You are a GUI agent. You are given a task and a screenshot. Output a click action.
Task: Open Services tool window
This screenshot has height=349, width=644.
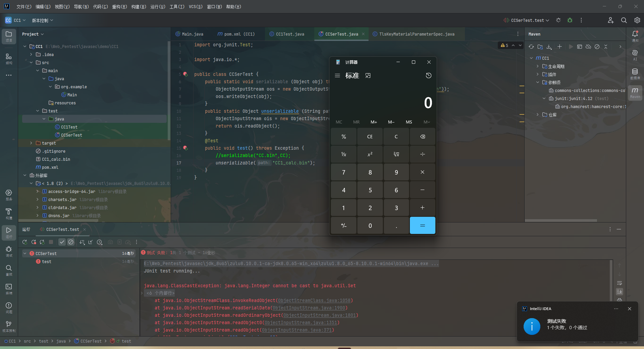point(9,195)
